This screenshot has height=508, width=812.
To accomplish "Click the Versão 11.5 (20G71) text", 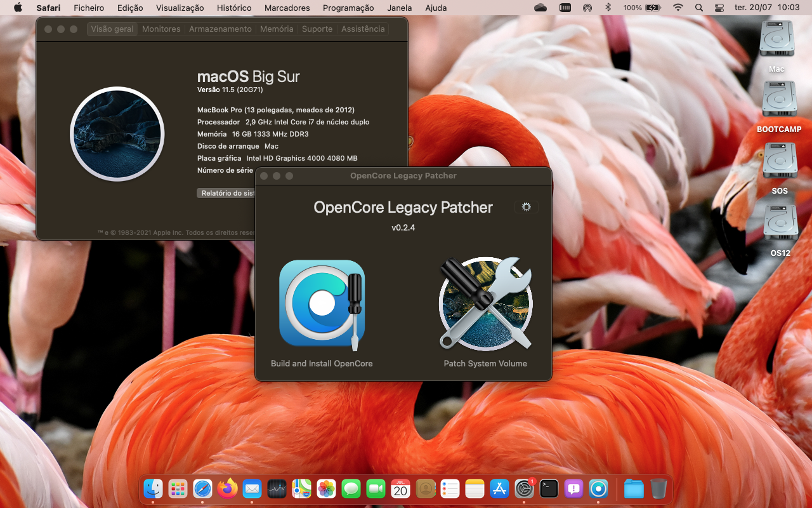I will [x=230, y=90].
